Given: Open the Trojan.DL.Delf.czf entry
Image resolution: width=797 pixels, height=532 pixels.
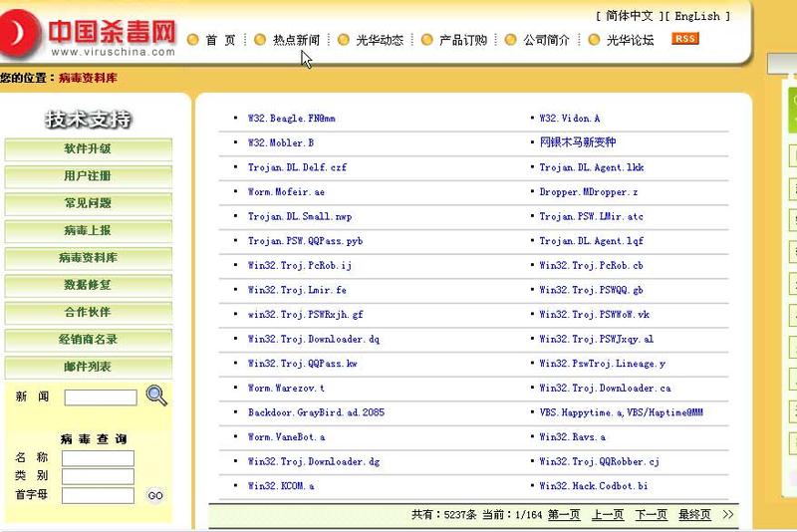Looking at the screenshot, I should coord(297,167).
